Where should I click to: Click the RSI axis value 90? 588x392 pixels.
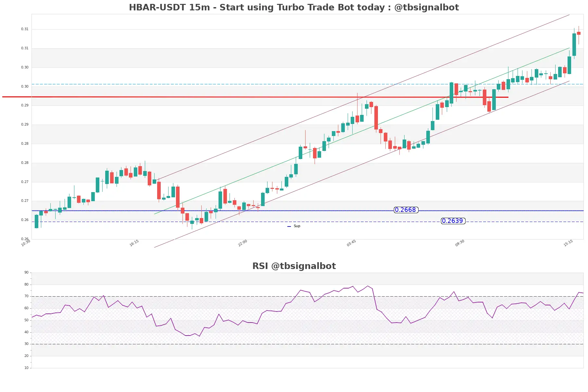(x=26, y=273)
